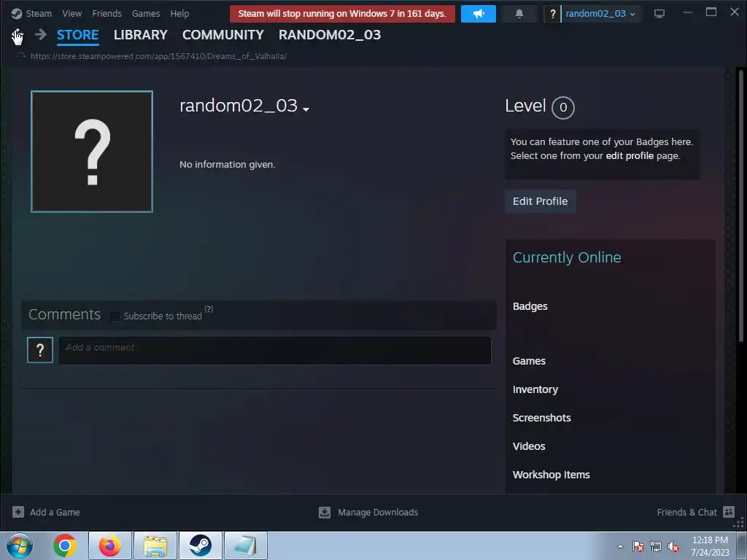This screenshot has height=560, width=747.
Task: Open announcements via the megaphone icon
Action: point(479,14)
